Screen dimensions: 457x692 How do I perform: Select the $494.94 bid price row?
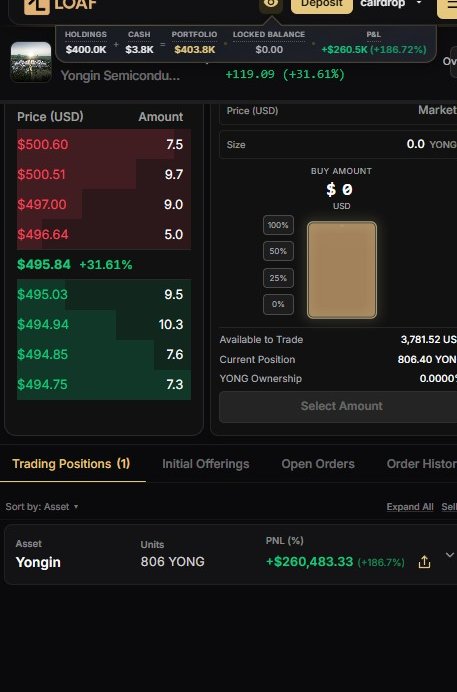click(104, 324)
